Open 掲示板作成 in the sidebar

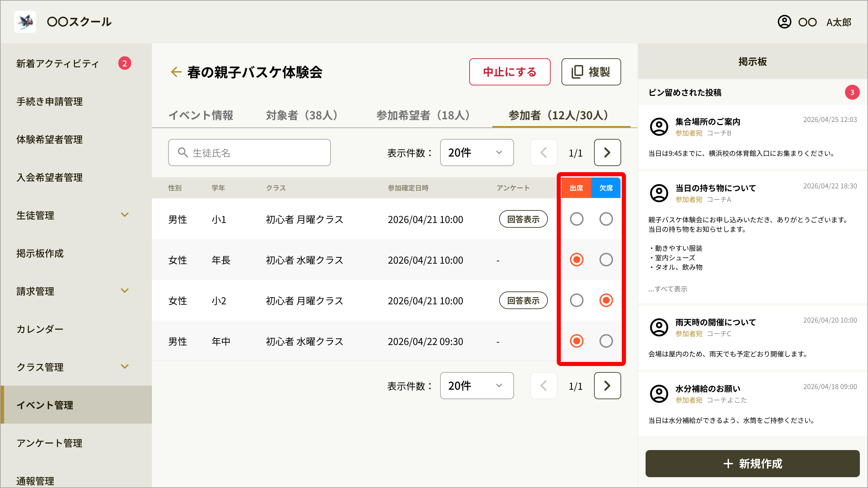tap(76, 253)
